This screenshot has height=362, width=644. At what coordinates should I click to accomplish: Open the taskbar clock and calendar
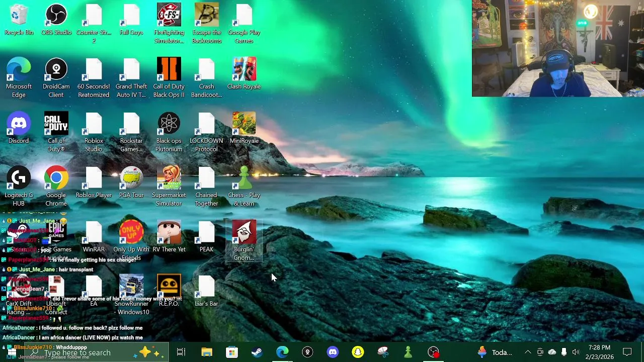tap(599, 352)
